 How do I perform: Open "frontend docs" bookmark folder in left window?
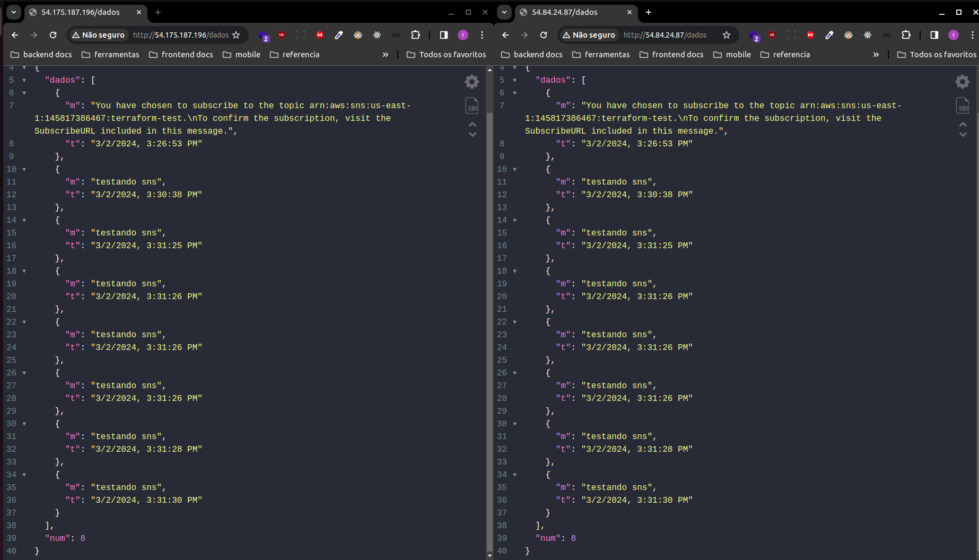[181, 55]
